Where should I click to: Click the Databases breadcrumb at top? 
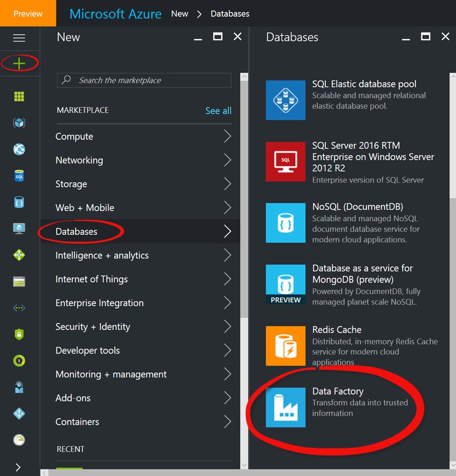(x=230, y=14)
